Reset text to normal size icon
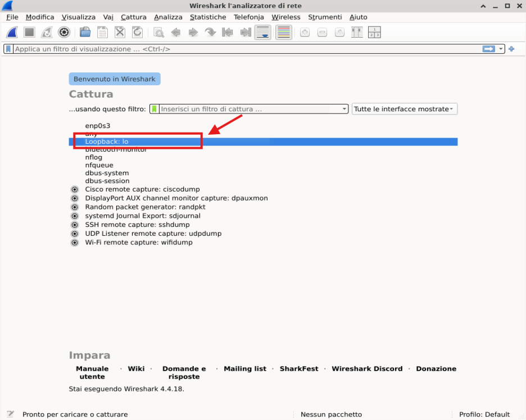 point(339,33)
